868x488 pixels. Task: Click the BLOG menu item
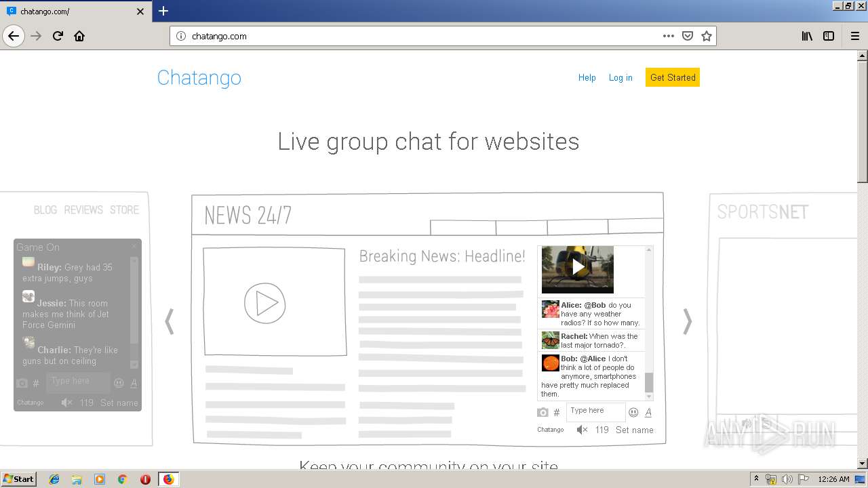(45, 210)
